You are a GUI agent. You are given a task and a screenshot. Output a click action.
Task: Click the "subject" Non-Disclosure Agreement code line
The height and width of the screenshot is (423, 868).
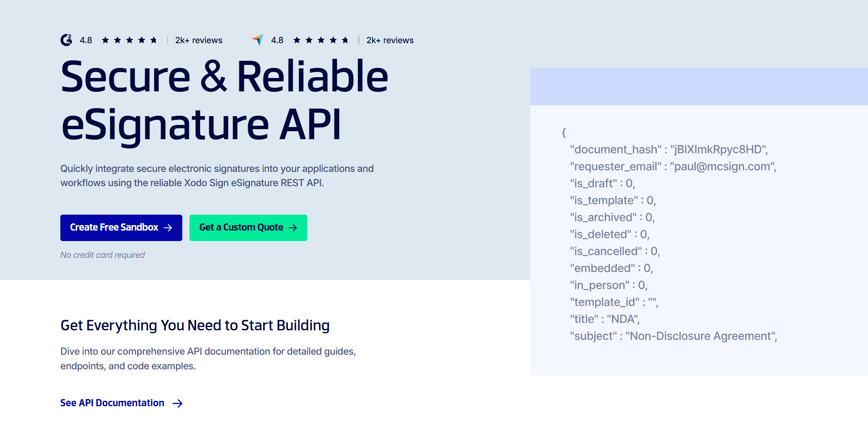674,336
